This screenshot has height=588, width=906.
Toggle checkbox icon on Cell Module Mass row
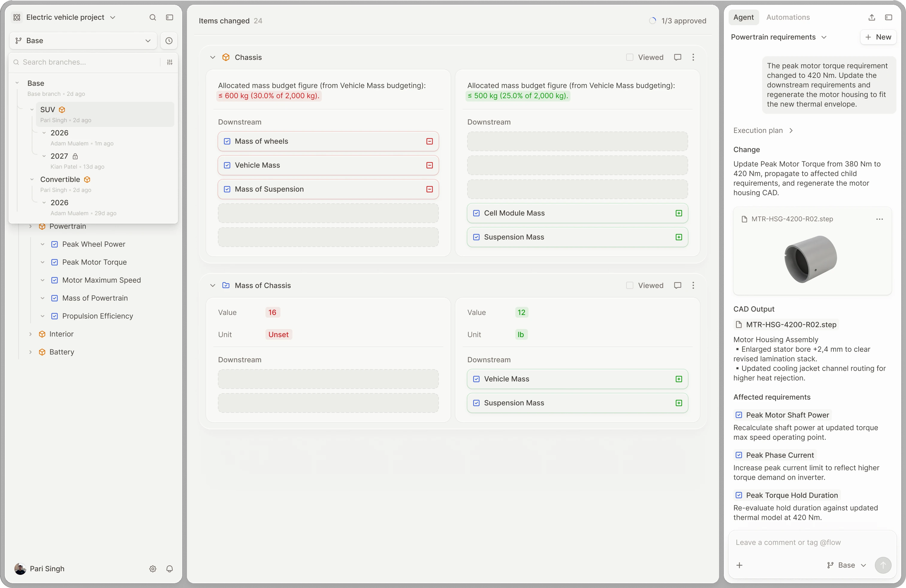pos(476,213)
